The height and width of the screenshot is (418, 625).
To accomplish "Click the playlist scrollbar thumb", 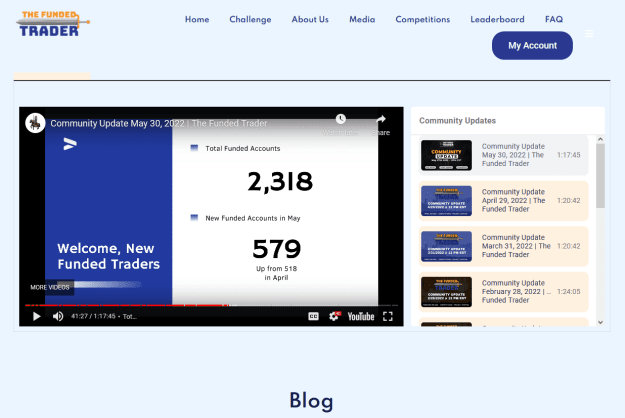I will [600, 176].
